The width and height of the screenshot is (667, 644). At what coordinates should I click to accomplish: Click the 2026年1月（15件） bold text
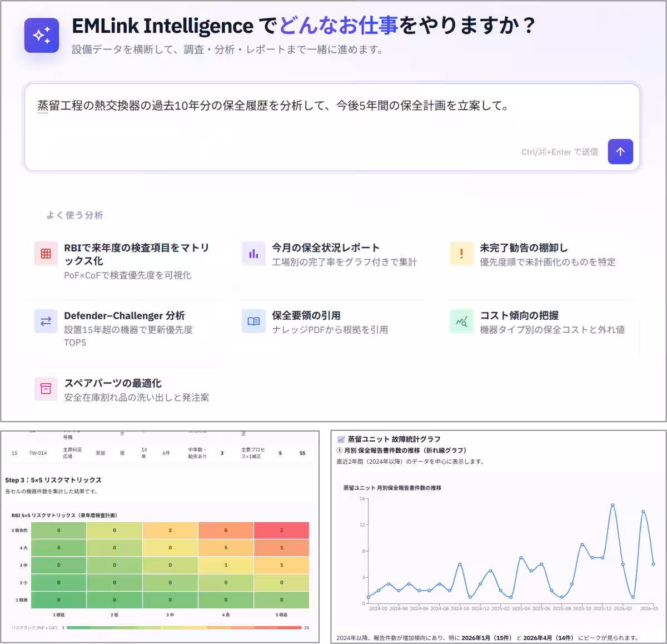[x=486, y=638]
